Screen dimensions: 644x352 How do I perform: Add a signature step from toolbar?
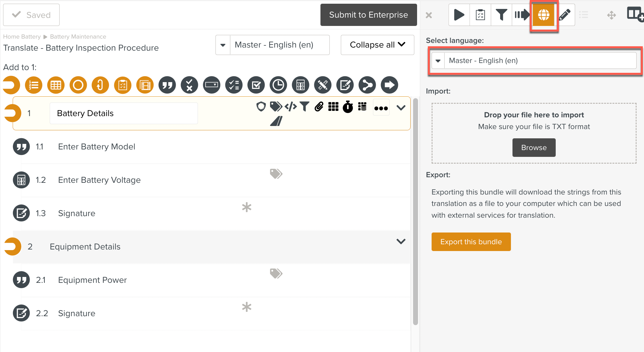pos(345,85)
